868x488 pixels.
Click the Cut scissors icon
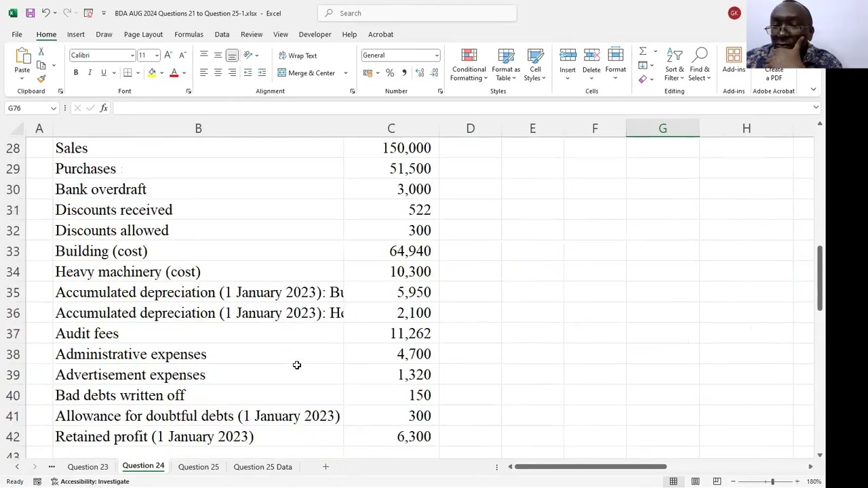tap(41, 52)
